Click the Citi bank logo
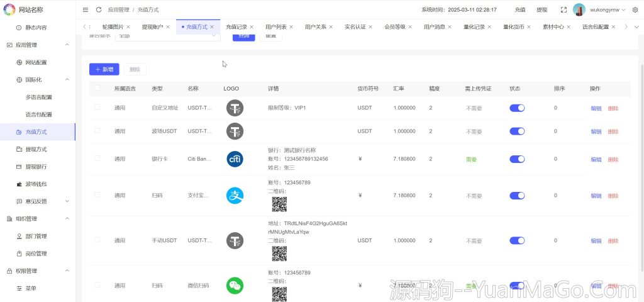Screen dimensions: 644x302 pos(235,159)
